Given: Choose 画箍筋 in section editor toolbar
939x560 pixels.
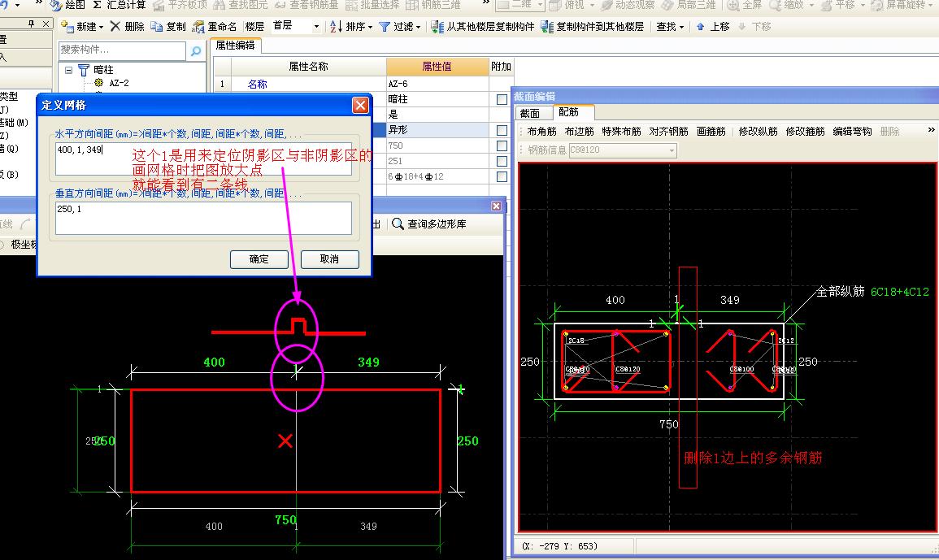Looking at the screenshot, I should (x=711, y=131).
